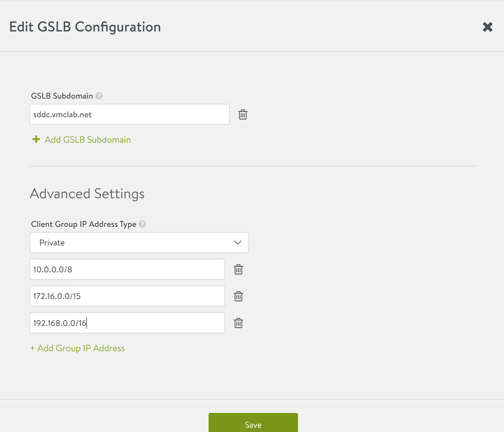Close the Edit GSLB Configuration dialog
This screenshot has height=432, width=504.
(x=487, y=27)
